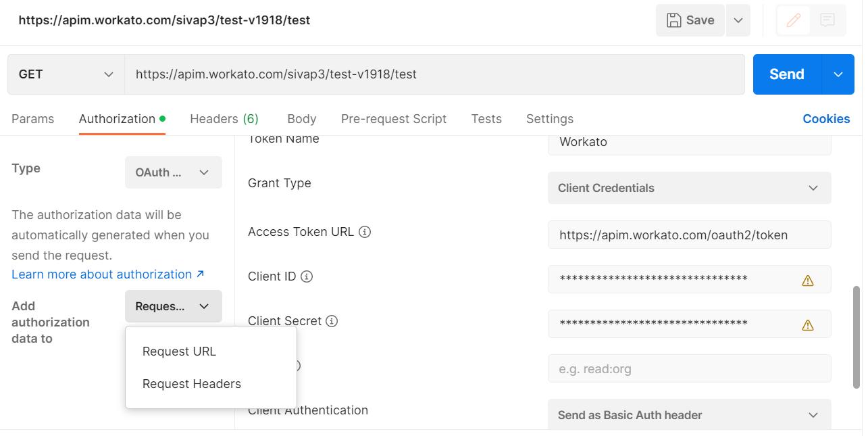Image resolution: width=868 pixels, height=436 pixels.
Task: Click the Client Secret info icon
Action: pyautogui.click(x=332, y=321)
